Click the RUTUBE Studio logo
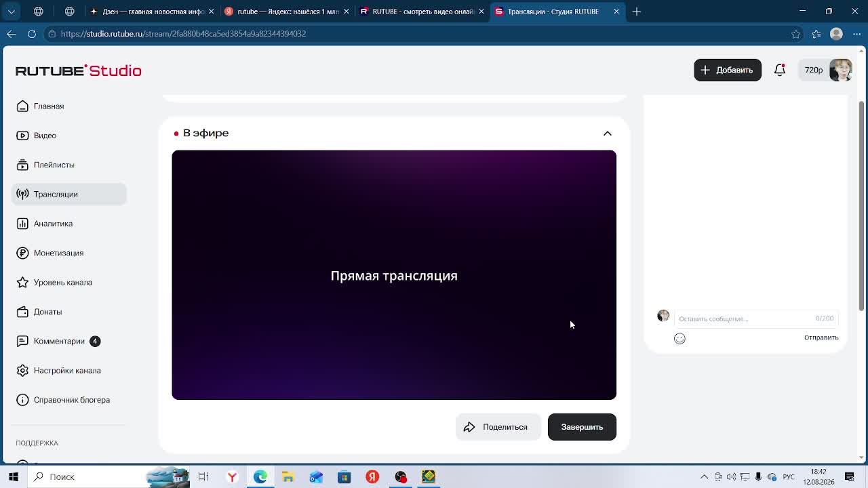 click(79, 70)
